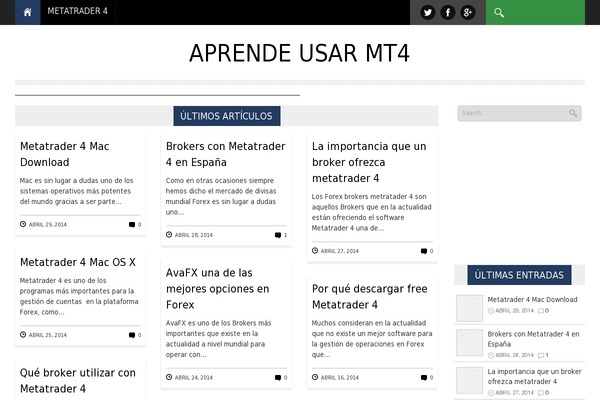Select the ÚLTIMAS ENTRADAS heading
Image resolution: width=600 pixels, height=400 pixels.
point(519,275)
